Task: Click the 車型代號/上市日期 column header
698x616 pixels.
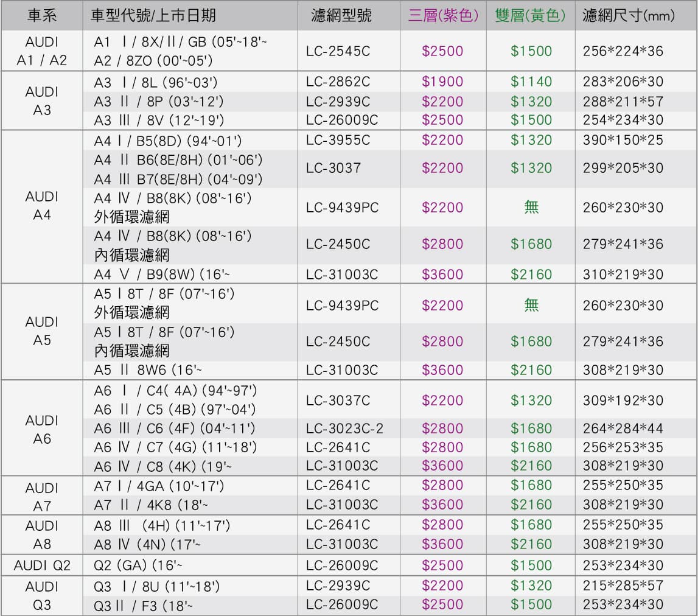Action: (153, 16)
